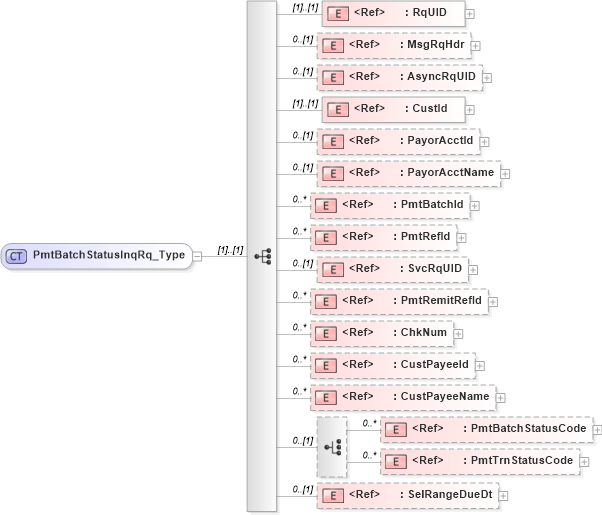Screen dimensions: 602x515
Task: Select the PmtTrnStatusCode element name
Action: [x=522, y=460]
